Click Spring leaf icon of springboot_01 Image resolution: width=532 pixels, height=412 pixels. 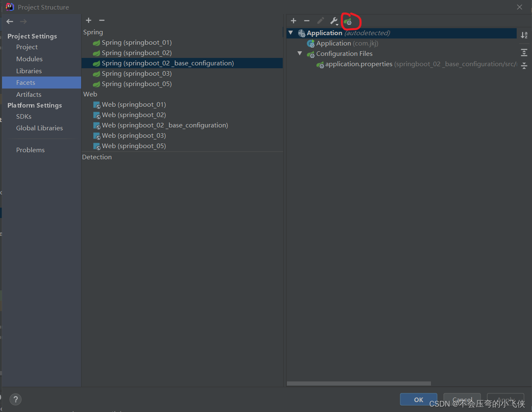[96, 43]
